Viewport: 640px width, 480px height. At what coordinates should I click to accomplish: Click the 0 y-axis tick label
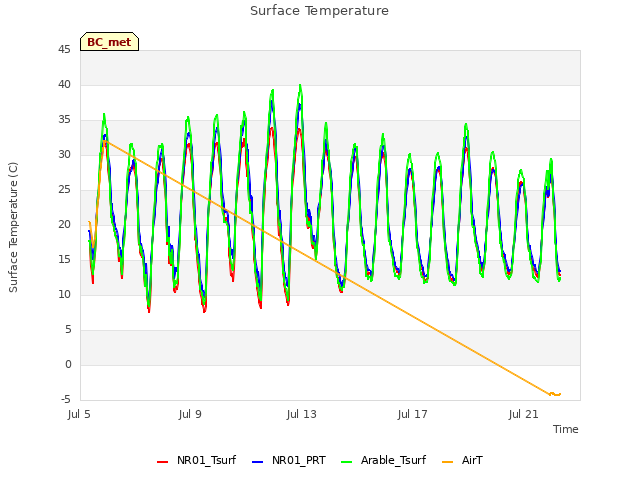68,364
